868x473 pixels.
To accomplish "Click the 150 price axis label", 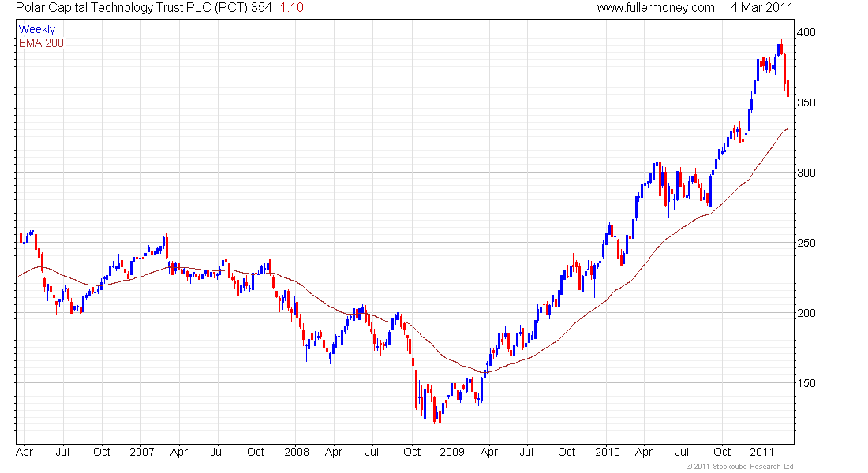I will click(x=806, y=383).
